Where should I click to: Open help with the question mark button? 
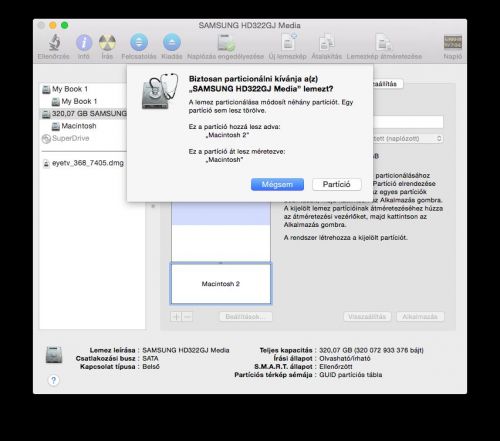(x=53, y=380)
